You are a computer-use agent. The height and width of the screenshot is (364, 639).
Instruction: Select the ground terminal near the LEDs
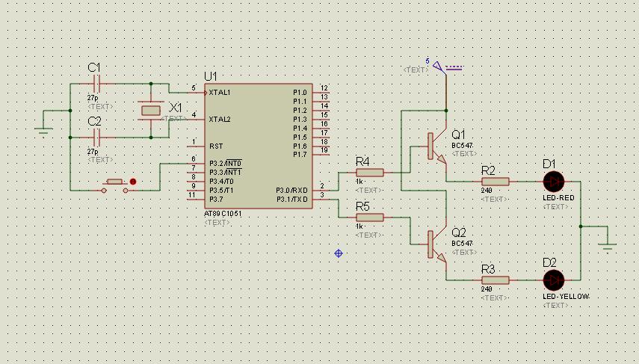608,247
